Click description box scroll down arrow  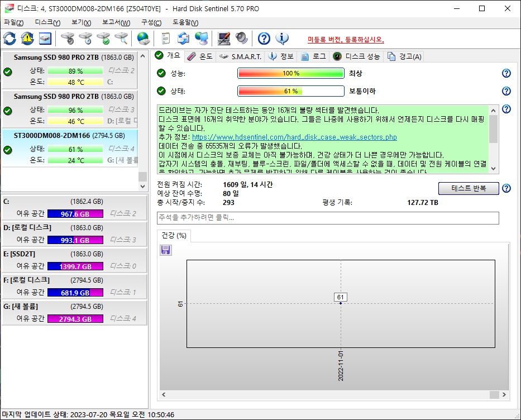[x=494, y=169]
